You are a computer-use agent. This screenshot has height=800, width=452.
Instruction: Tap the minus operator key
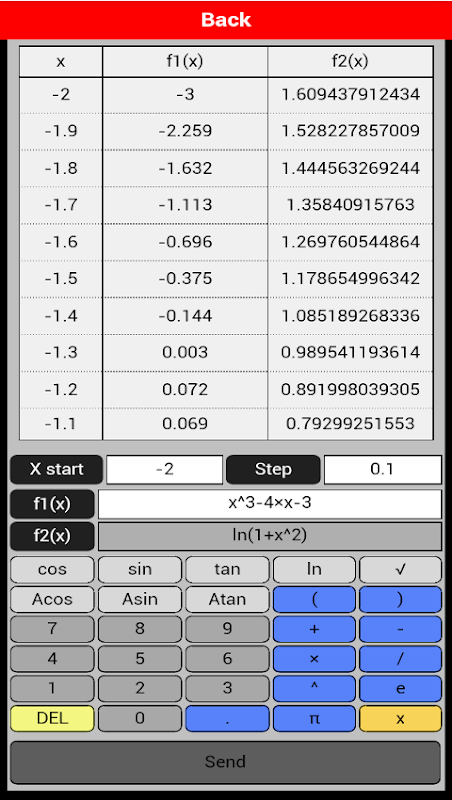[400, 629]
